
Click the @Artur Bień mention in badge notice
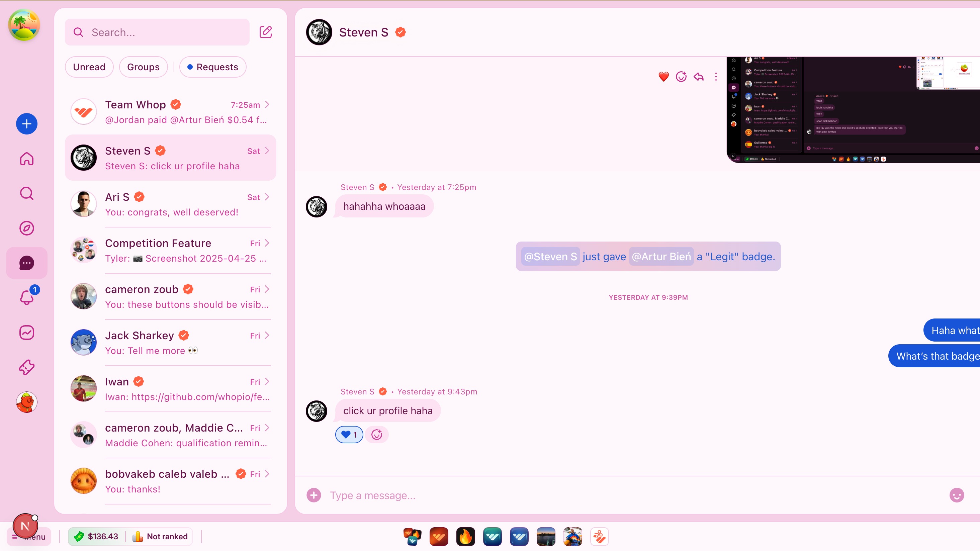661,257
